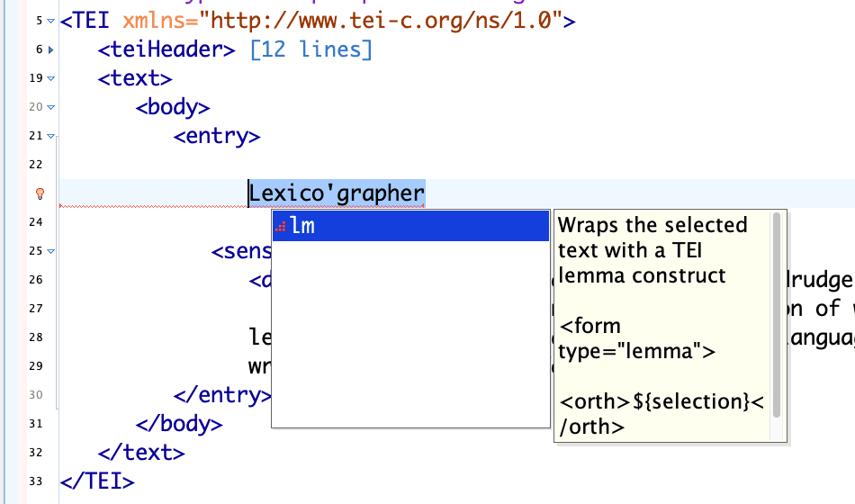Click the red template icon beside lm
This screenshot has height=504, width=855.
[280, 227]
